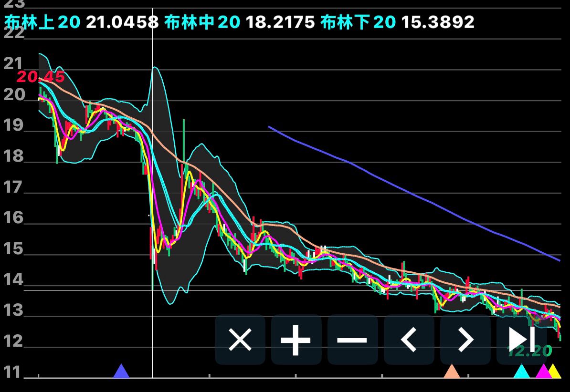This screenshot has width=570, height=392.
Task: Click the green 12.20 low price label
Action: 529,351
